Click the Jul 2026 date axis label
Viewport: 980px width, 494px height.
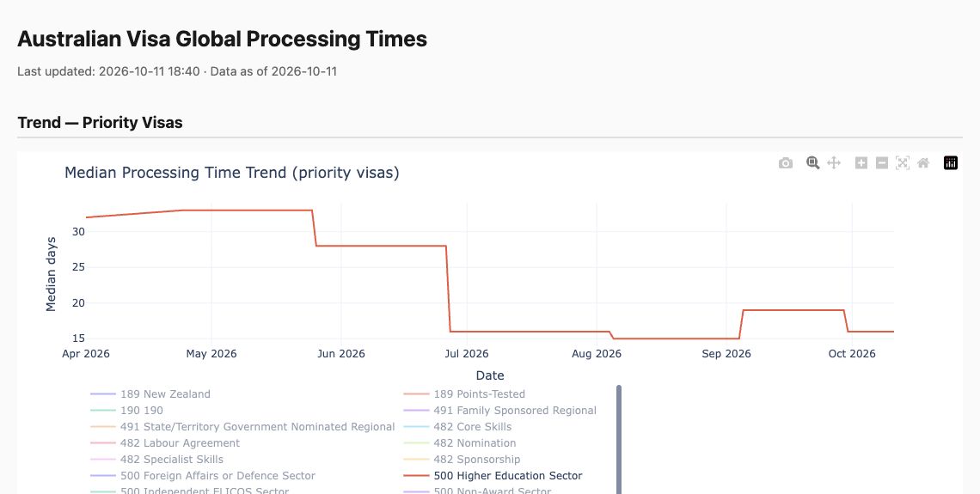(x=466, y=354)
